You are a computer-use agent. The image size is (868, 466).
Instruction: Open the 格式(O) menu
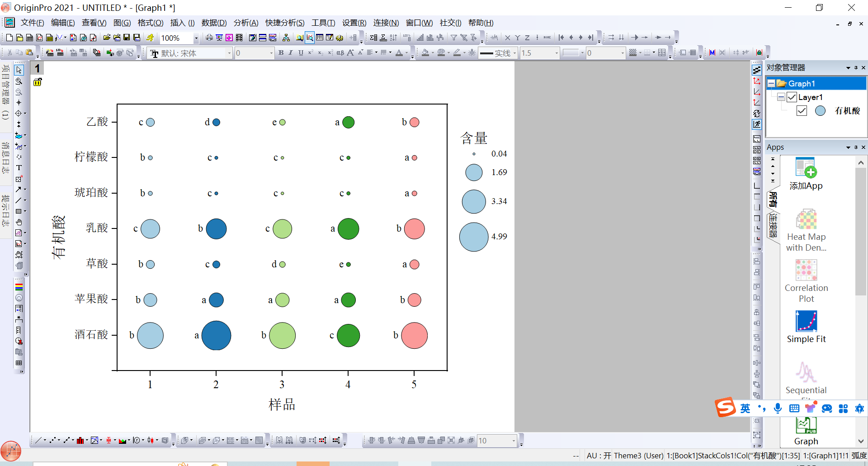point(150,23)
